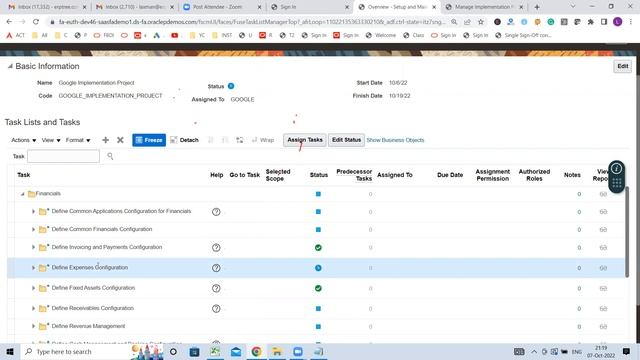Click the Freeze button
The image size is (640, 360).
149,140
